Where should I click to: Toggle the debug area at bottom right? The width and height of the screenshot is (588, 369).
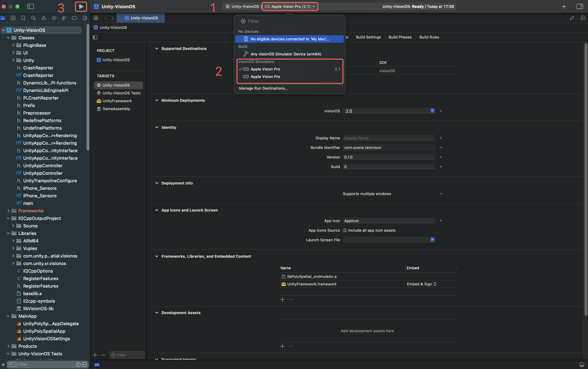[x=582, y=365]
